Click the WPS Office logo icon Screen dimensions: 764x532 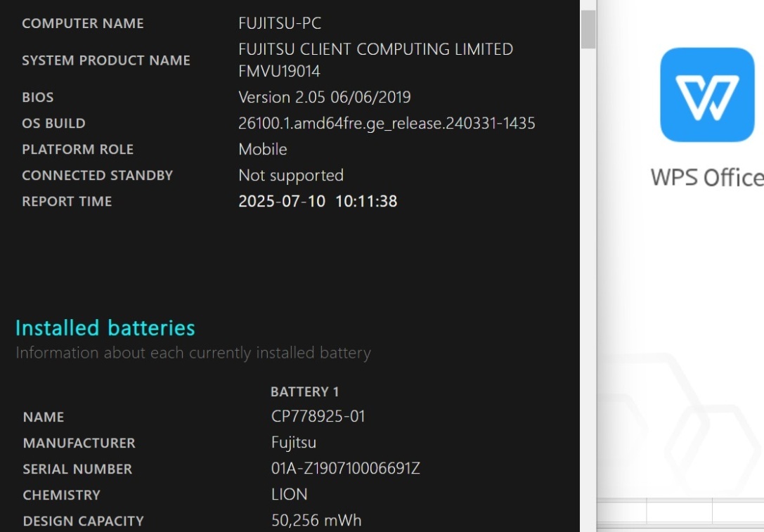[x=706, y=95]
